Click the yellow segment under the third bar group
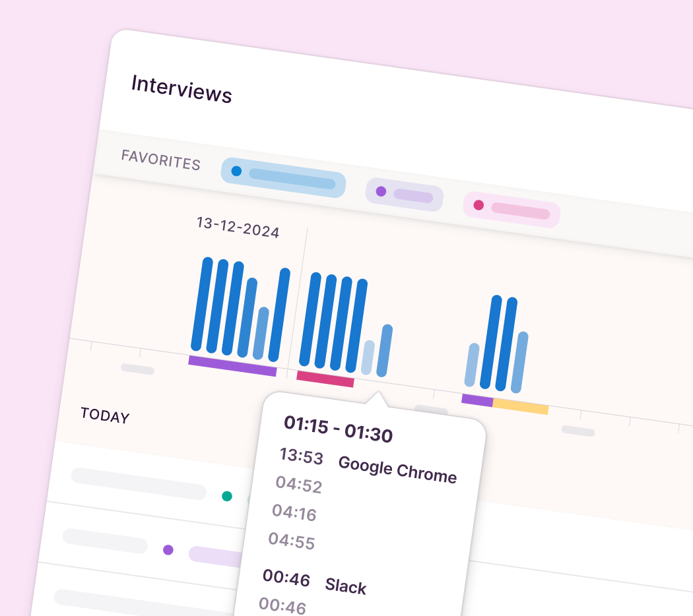The width and height of the screenshot is (693, 616). click(x=521, y=407)
